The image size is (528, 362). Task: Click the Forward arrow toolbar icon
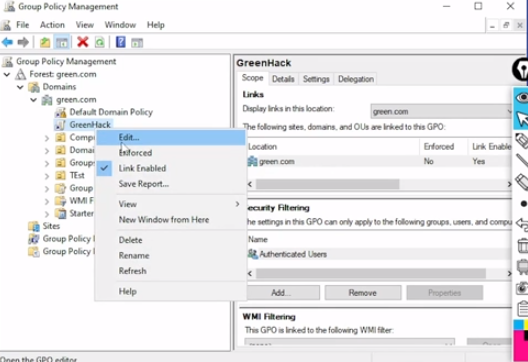tap(23, 42)
